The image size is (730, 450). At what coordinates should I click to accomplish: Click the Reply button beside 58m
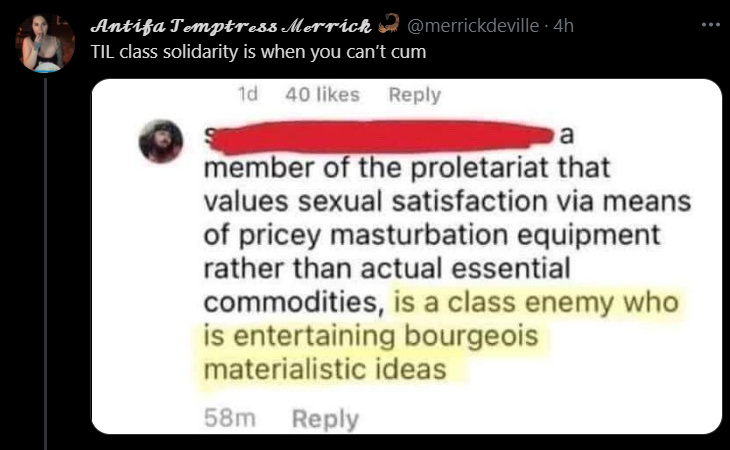(325, 418)
